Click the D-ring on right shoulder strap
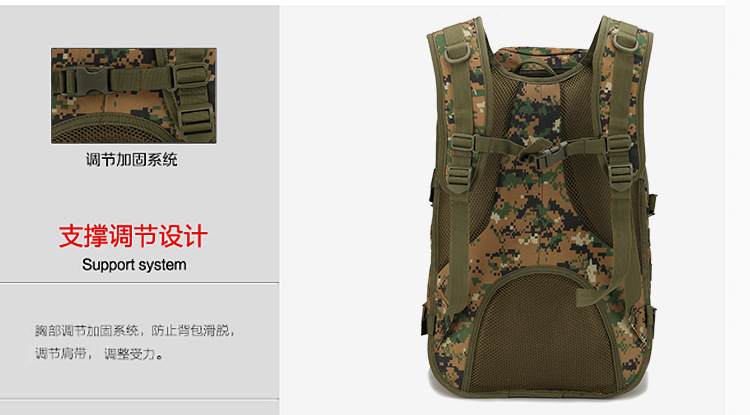 click(x=625, y=43)
